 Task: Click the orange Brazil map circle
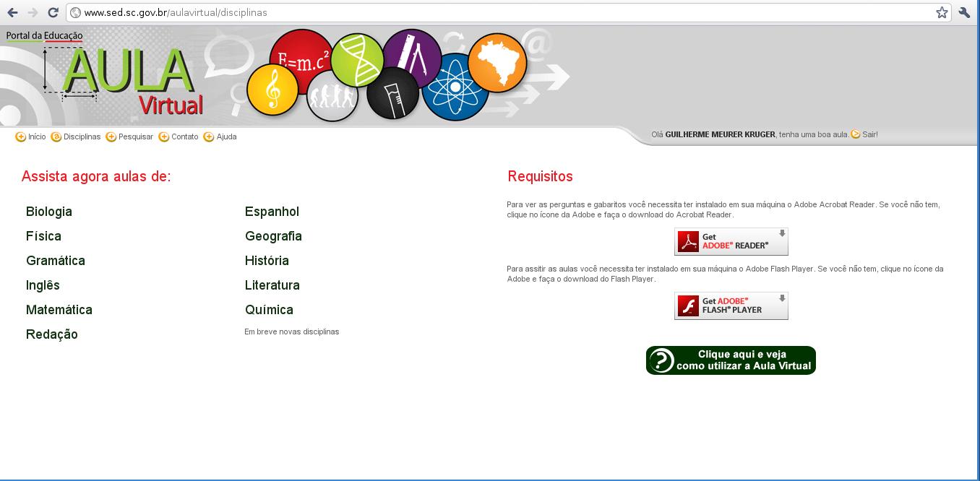click(x=497, y=64)
